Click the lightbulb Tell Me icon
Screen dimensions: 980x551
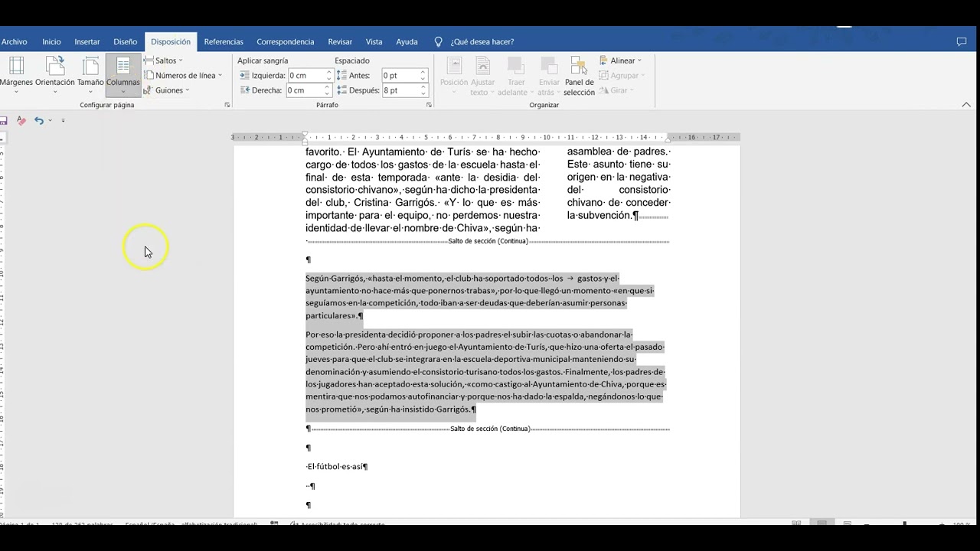point(439,42)
